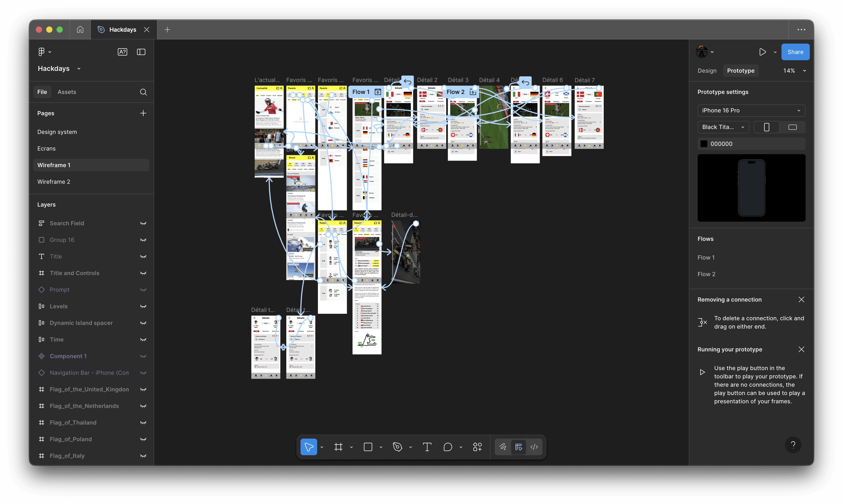Select portrait device orientation
The width and height of the screenshot is (843, 504).
click(x=767, y=127)
